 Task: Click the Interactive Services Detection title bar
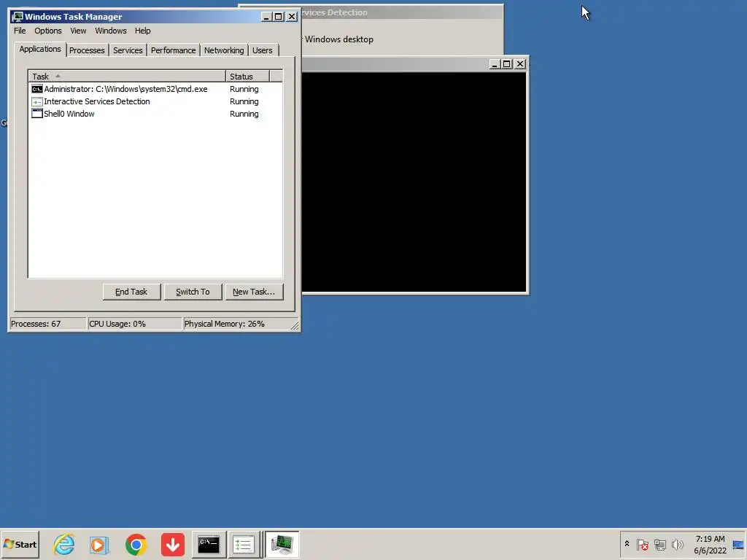[400, 12]
